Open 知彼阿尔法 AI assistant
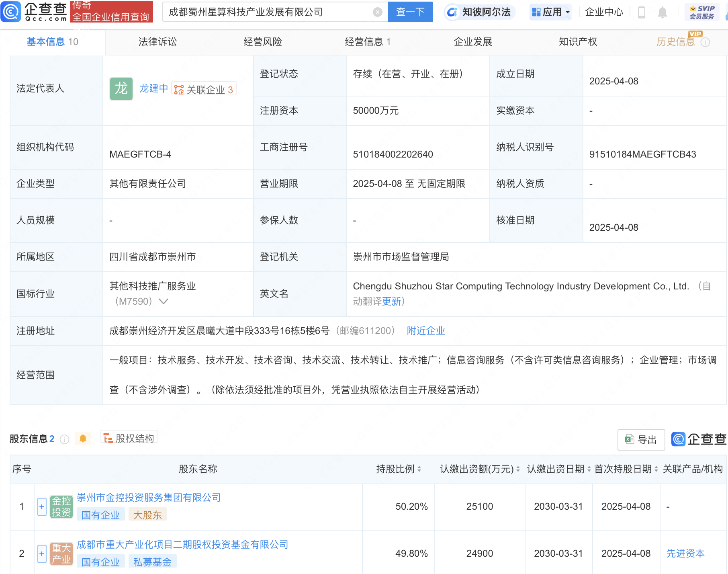Screen dimensions: 728x574 click(x=479, y=12)
